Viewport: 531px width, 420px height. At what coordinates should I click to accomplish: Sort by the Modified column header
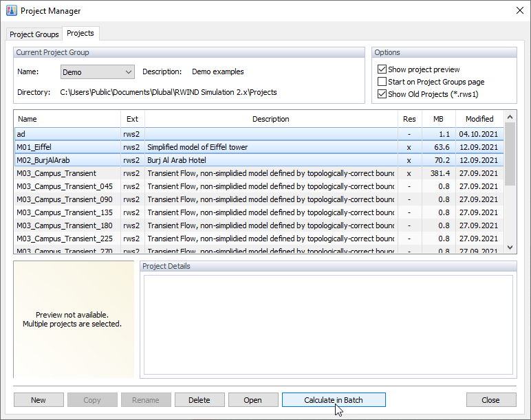click(479, 119)
